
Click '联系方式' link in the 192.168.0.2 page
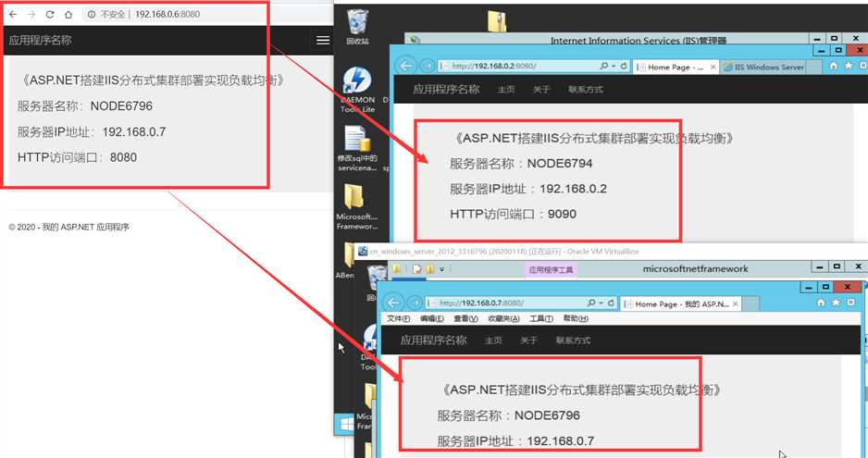[x=586, y=89]
